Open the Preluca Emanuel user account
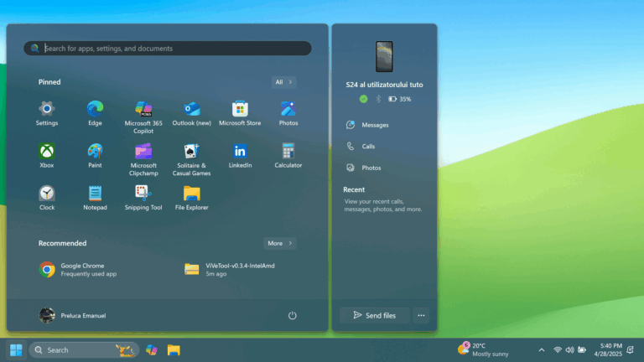Viewport: 644px width, 362px height. pos(72,315)
